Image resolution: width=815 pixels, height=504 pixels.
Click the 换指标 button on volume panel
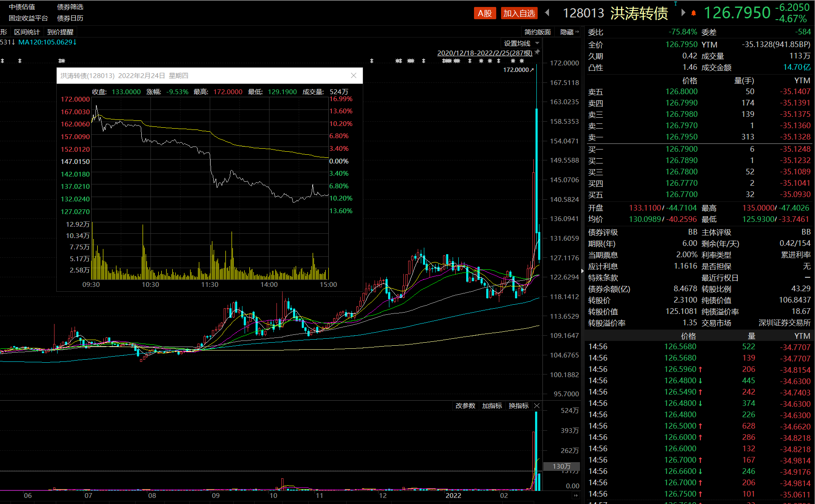[518, 406]
